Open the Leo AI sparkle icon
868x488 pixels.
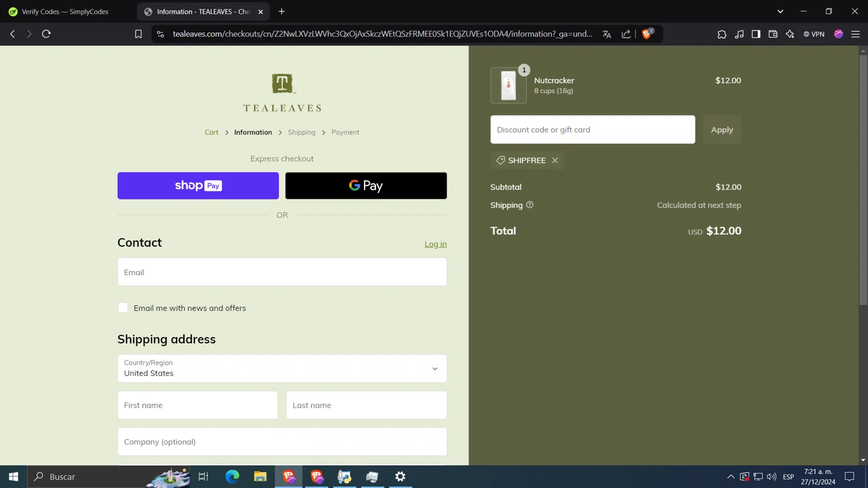[x=790, y=34]
